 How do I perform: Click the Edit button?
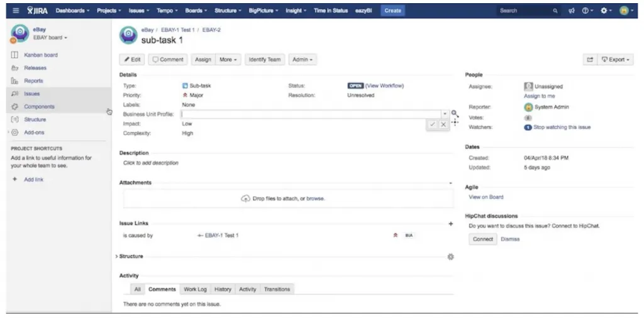tap(132, 60)
